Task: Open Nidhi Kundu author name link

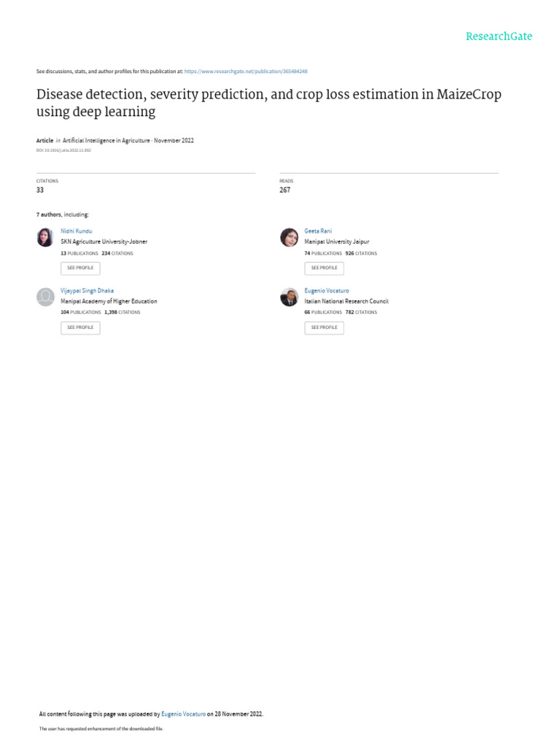Action: click(77, 231)
